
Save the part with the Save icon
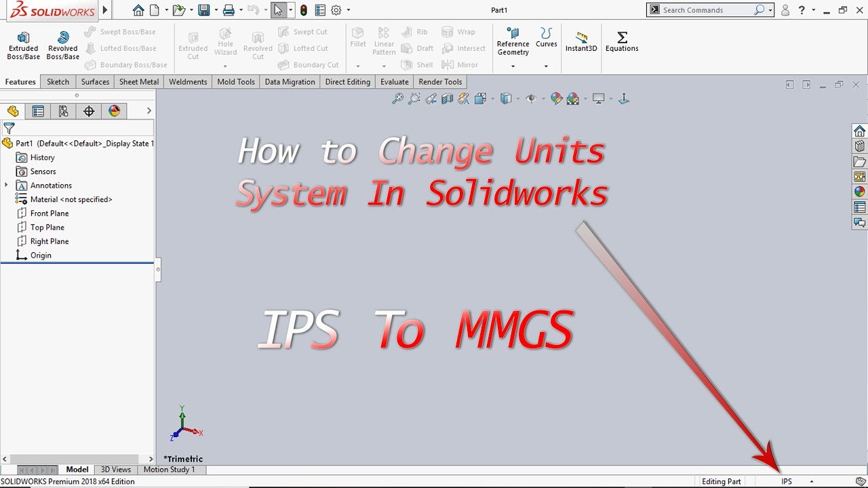pos(203,10)
